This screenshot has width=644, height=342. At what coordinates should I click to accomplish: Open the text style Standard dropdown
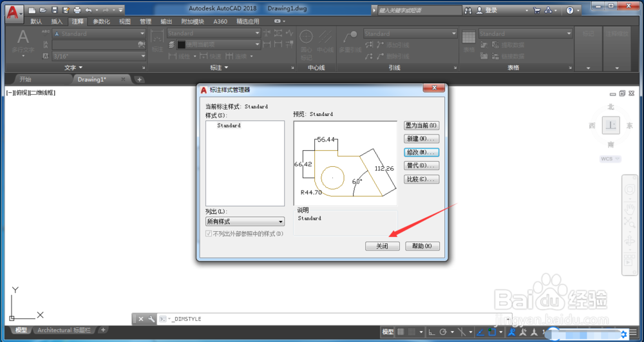tap(99, 33)
